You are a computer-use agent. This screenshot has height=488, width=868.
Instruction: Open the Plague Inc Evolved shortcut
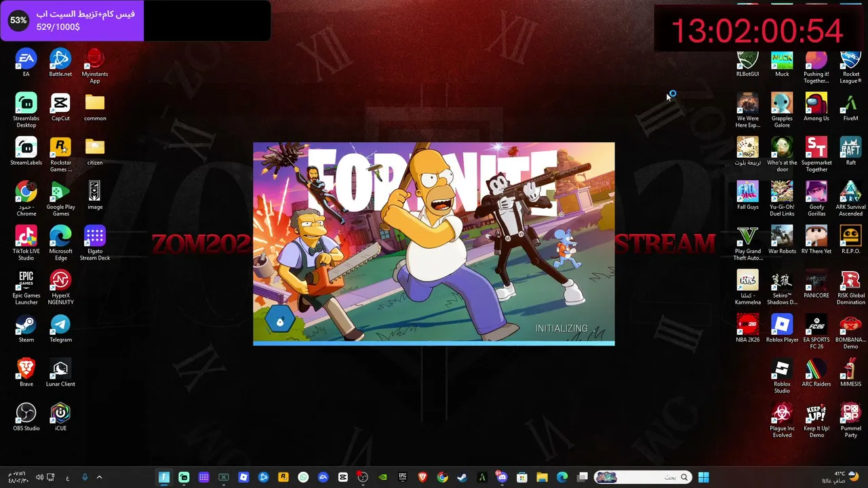tap(782, 420)
